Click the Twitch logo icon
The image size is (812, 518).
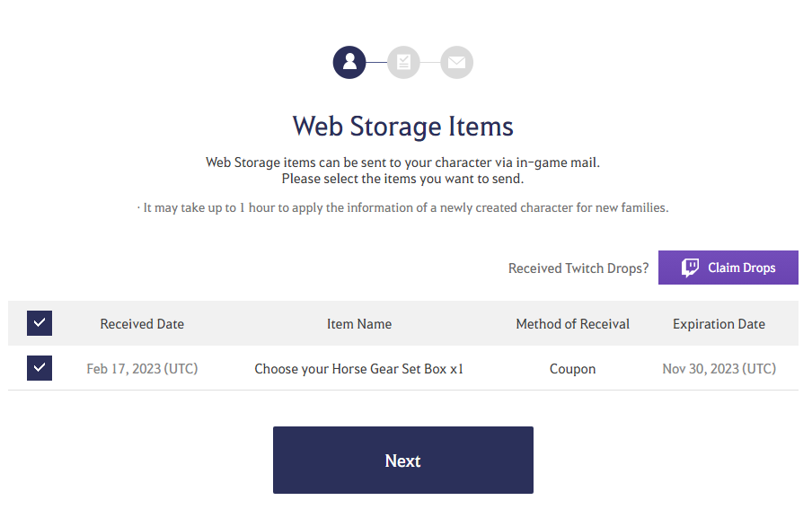coord(690,268)
